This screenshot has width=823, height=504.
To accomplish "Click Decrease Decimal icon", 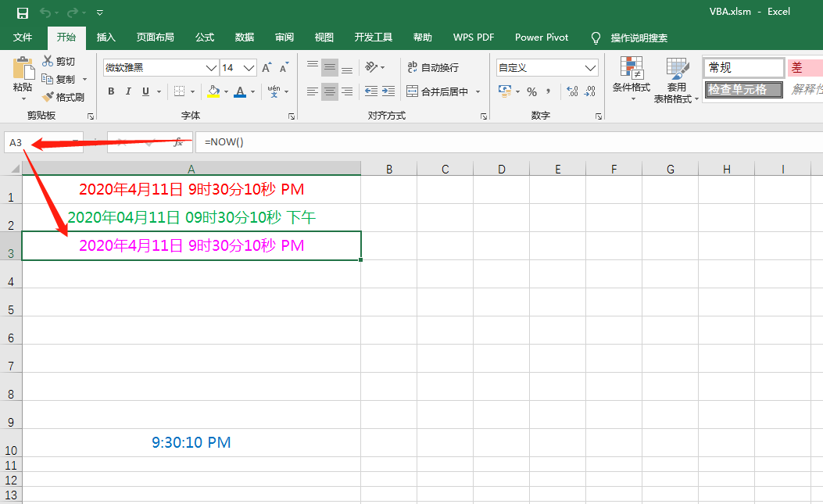I will click(590, 91).
